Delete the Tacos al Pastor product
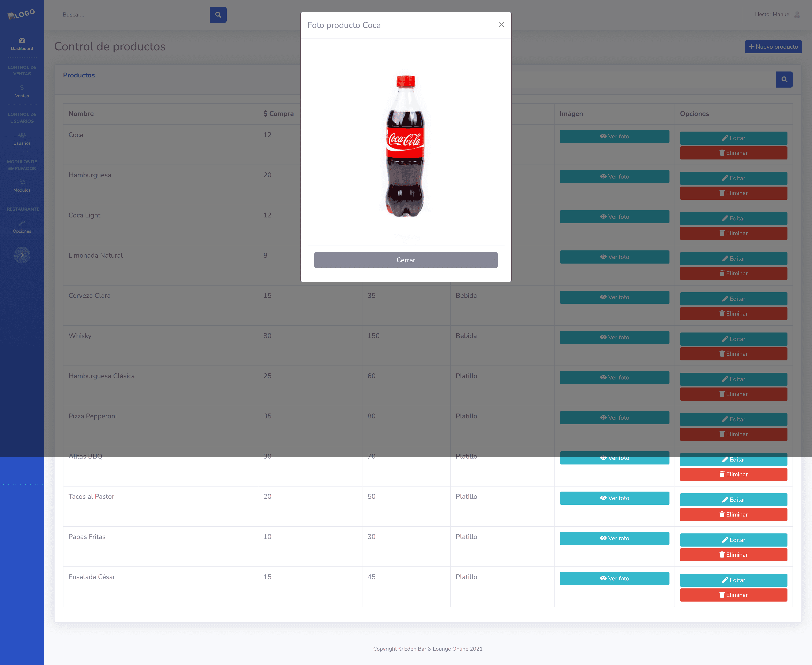The height and width of the screenshot is (665, 812). (x=734, y=514)
